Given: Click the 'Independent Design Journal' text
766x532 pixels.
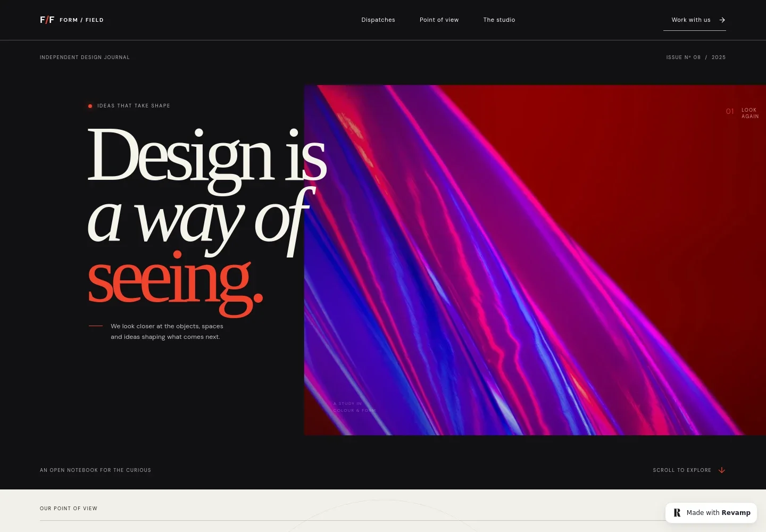Looking at the screenshot, I should [85, 57].
